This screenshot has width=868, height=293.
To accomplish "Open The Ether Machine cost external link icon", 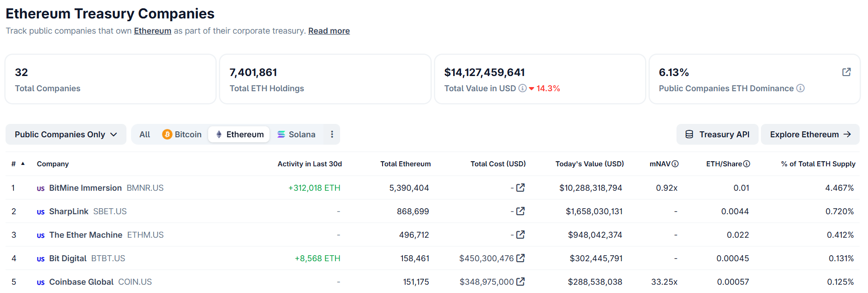I will pyautogui.click(x=521, y=234).
